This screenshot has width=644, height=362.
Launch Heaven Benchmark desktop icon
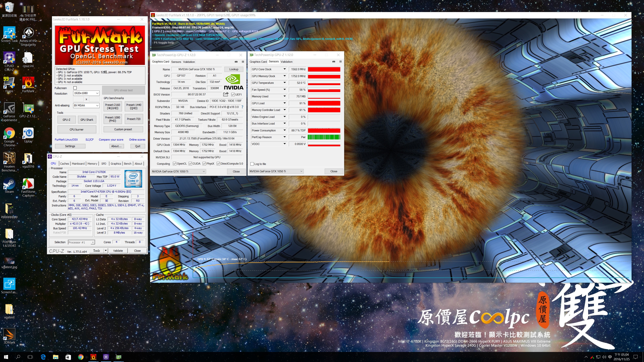click(x=9, y=162)
